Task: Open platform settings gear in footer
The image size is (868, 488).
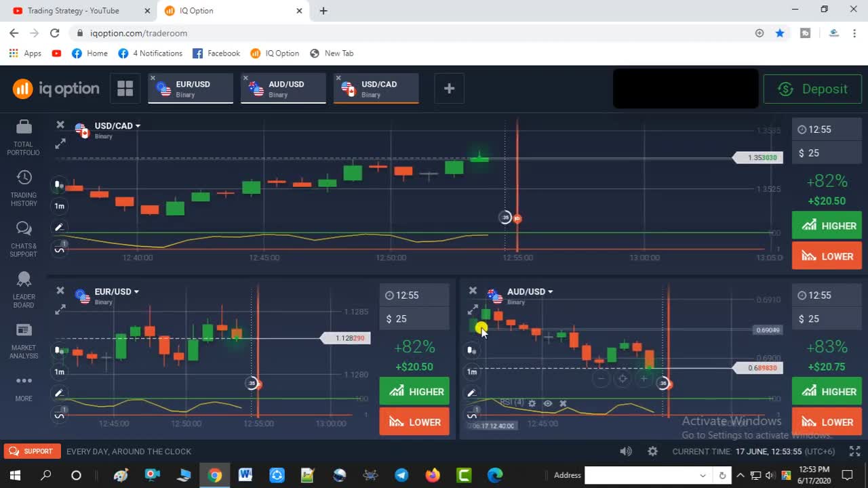Action: (x=652, y=451)
